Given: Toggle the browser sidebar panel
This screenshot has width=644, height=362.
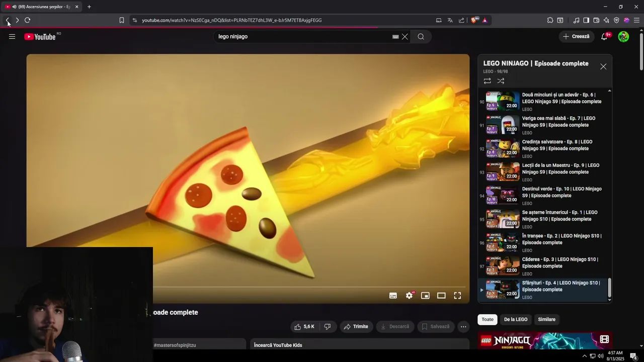Looking at the screenshot, I should tap(586, 20).
